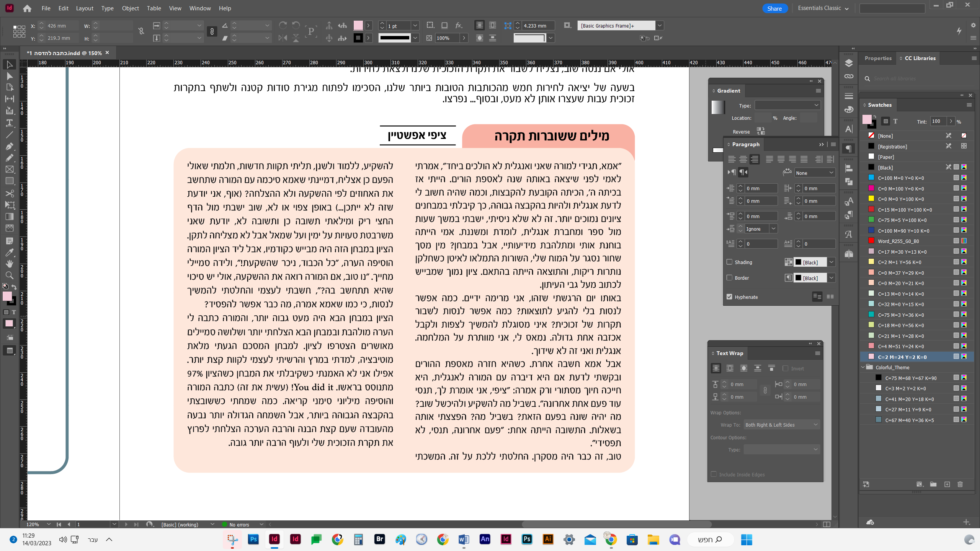Select Jump object text wrap icon
This screenshot has height=551, width=980.
(758, 368)
